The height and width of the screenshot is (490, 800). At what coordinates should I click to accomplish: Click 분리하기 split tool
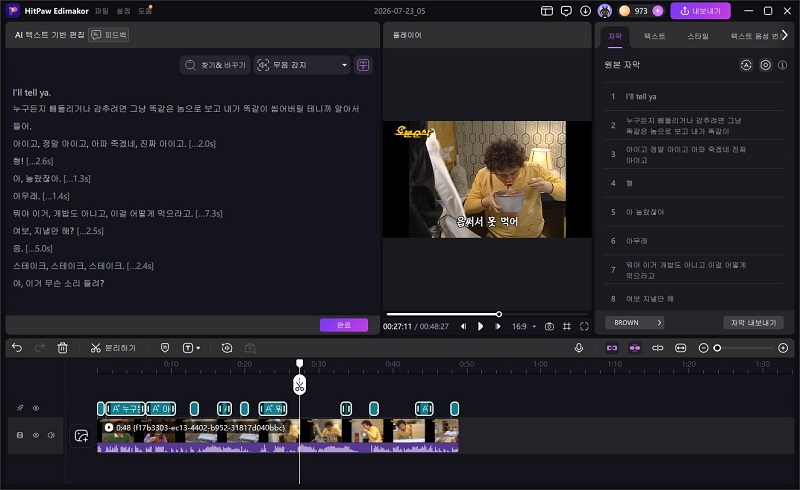coord(113,348)
